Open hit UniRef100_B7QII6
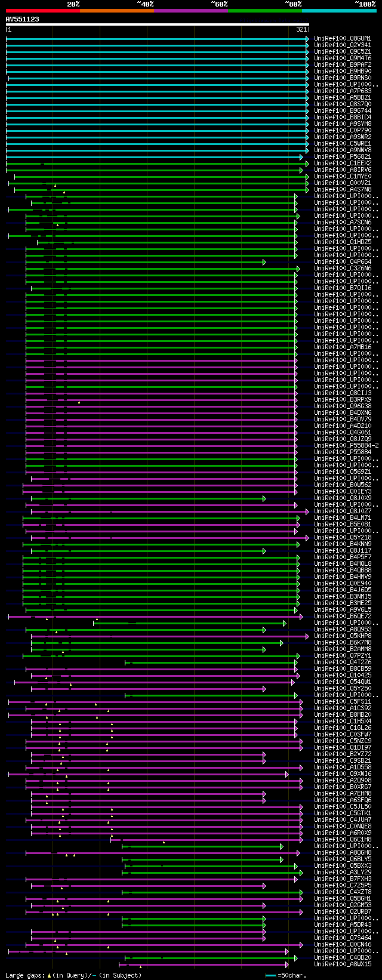Image resolution: width=382 pixels, height=980 pixels. pyautogui.click(x=343, y=288)
